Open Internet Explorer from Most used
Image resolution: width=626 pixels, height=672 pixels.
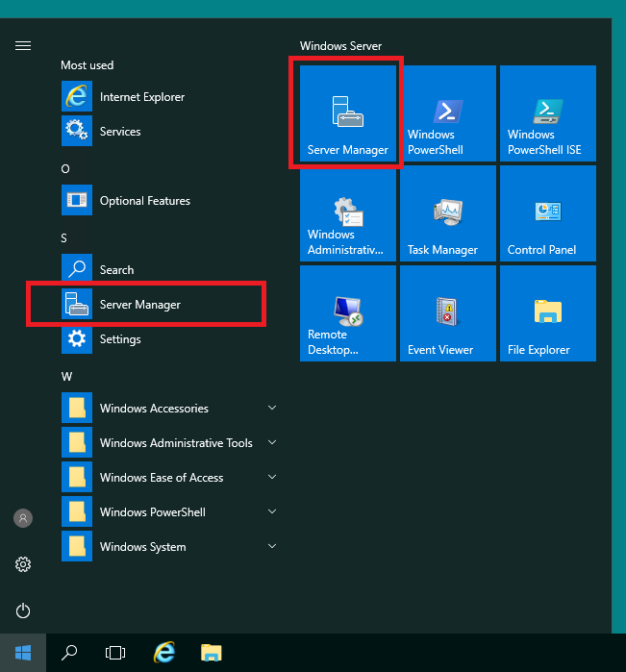[x=168, y=96]
